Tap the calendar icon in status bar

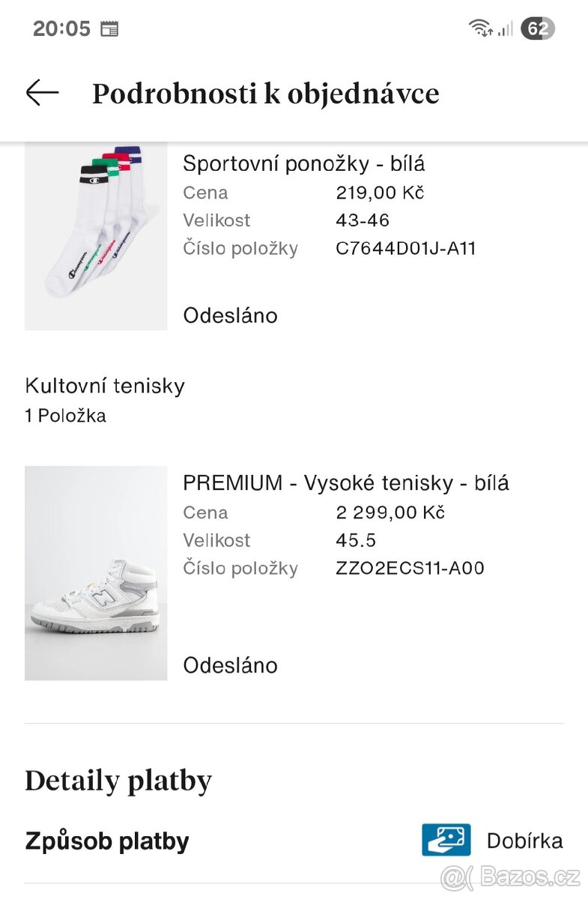[109, 29]
